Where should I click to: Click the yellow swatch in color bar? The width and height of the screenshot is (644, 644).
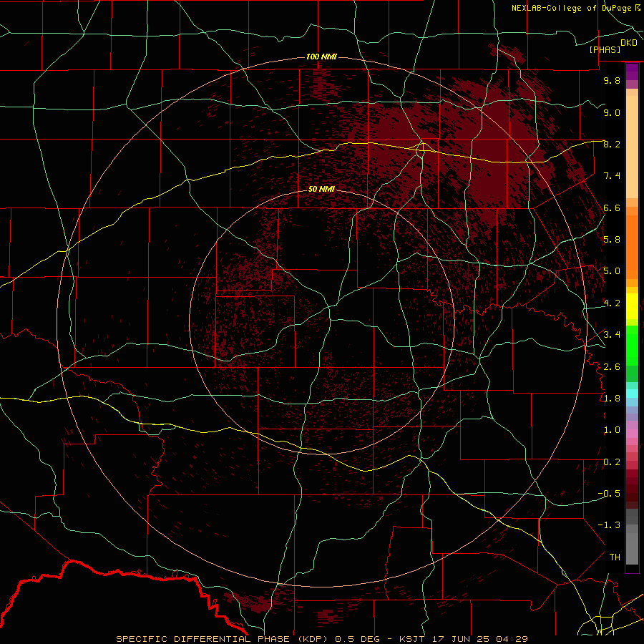[x=632, y=306]
